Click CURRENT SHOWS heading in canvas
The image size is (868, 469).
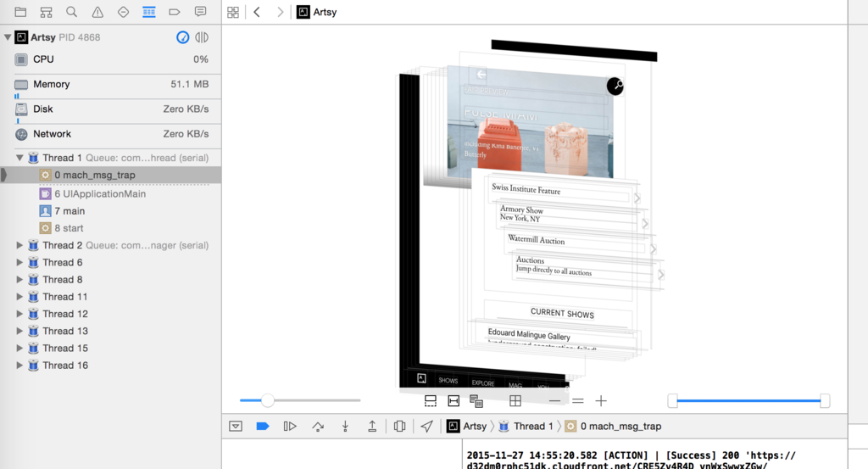pyautogui.click(x=562, y=314)
